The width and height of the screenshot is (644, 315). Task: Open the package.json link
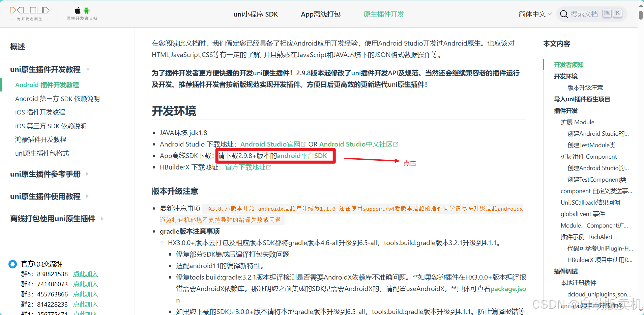pos(508,289)
